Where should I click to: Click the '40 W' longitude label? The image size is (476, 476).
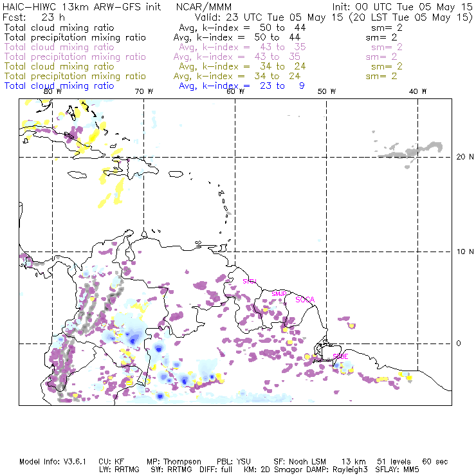pos(417,91)
